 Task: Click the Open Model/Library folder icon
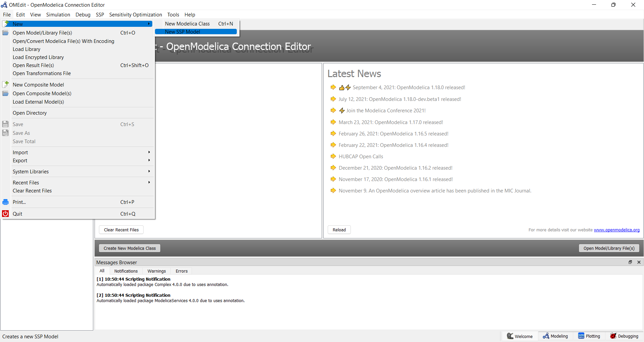coord(5,33)
